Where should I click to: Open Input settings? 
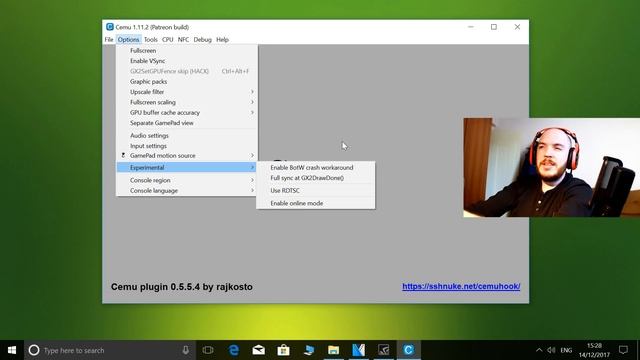187,146
